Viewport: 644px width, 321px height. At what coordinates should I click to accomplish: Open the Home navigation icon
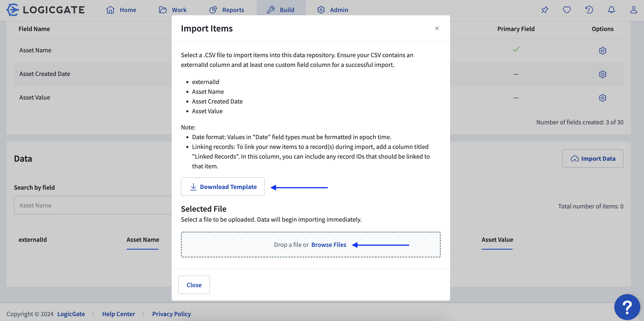(x=110, y=10)
